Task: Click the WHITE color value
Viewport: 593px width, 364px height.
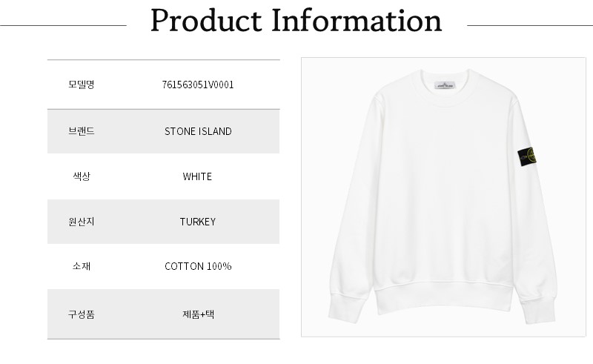Action: pos(197,176)
